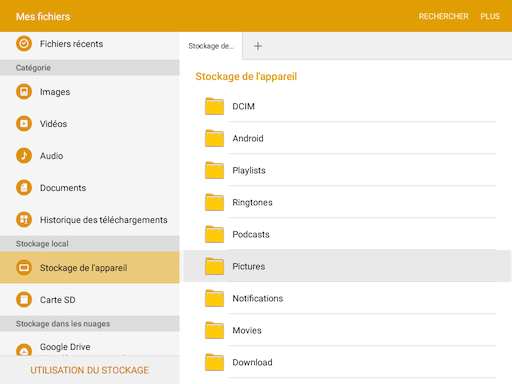Viewport: 512px width, 384px height.
Task: Select Carte SD label
Action: [58, 300]
